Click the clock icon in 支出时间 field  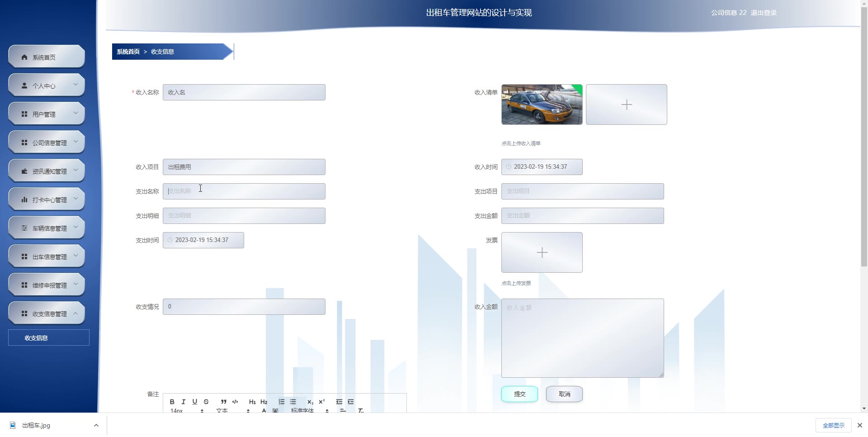pos(170,240)
